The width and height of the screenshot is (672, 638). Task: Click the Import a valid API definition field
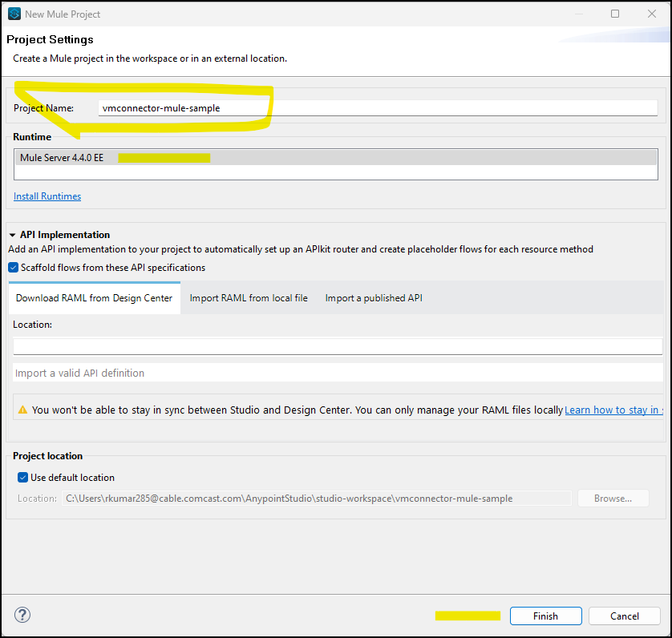338,373
